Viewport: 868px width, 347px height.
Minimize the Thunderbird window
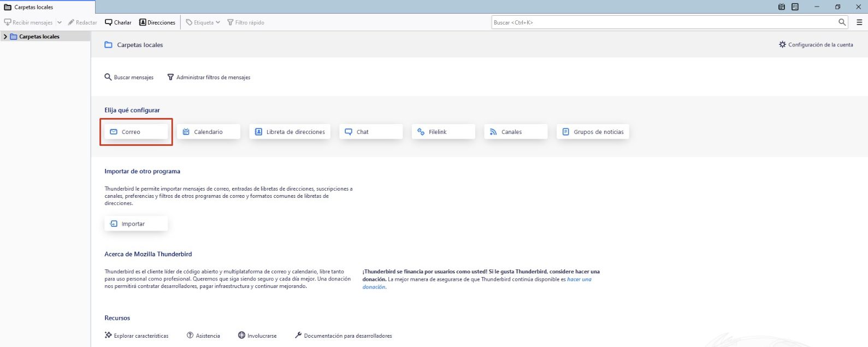click(817, 7)
